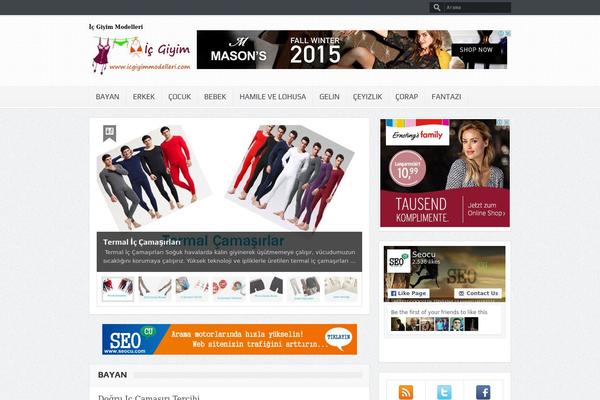The image size is (600, 400).
Task: Click the bookmark ribbon icon on the slider
Action: 109,133
